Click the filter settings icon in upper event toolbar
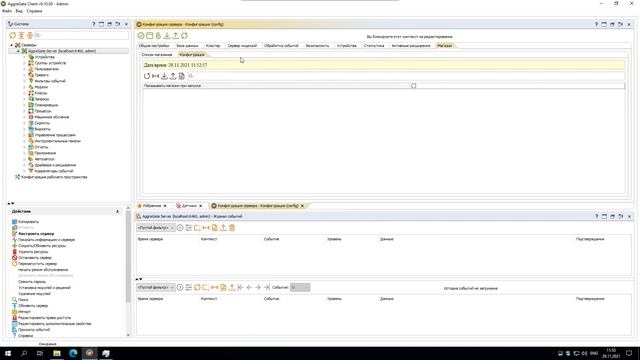Screen dimensions: 640x360 coord(189,228)
